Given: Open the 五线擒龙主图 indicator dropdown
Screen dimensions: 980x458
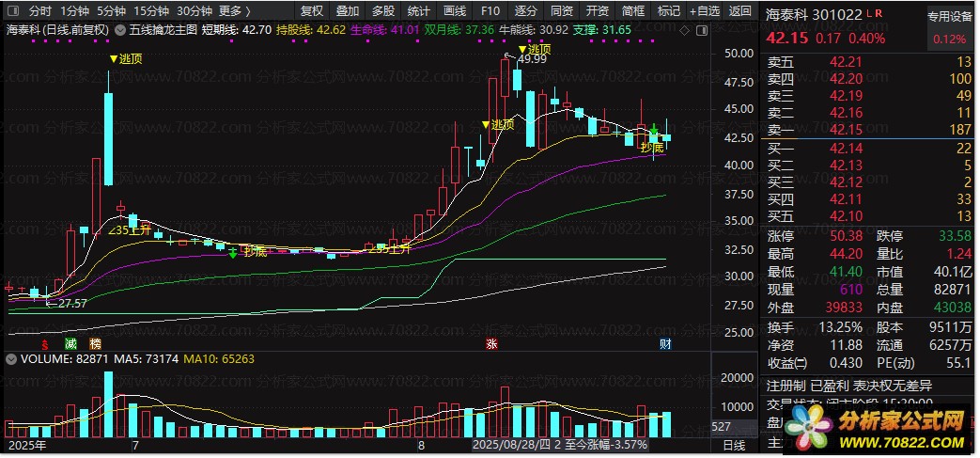Looking at the screenshot, I should [x=118, y=29].
